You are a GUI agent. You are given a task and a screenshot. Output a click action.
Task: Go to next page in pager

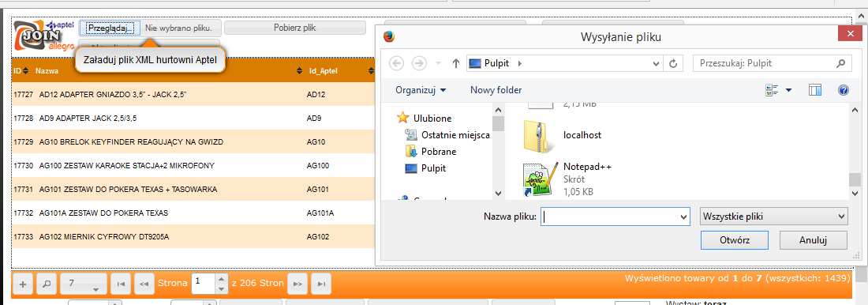[297, 284]
